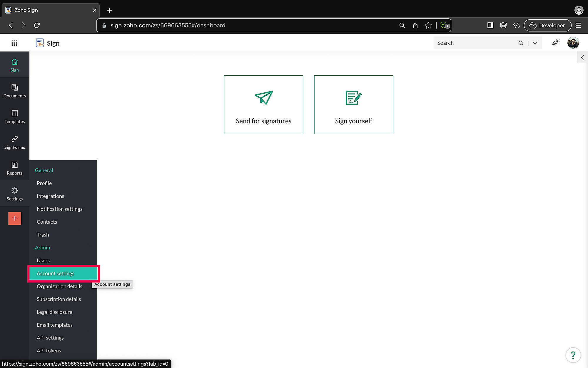This screenshot has width=588, height=368.
Task: Click the Sign yourself card
Action: [x=353, y=105]
